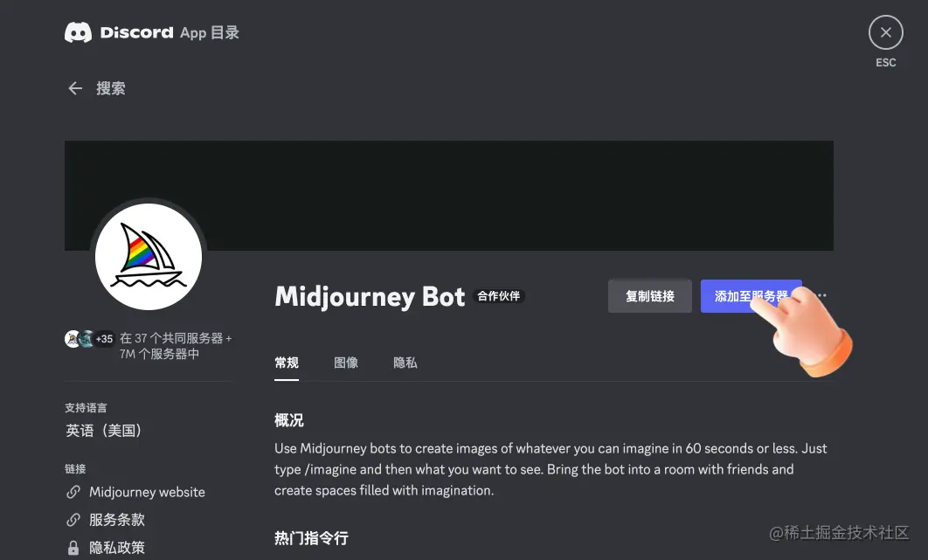Click the lock icon beside 隐私政策

73,547
